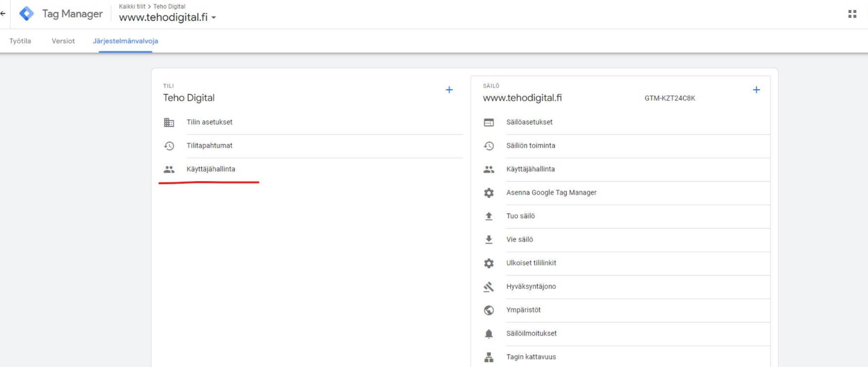Open the Google apps grid icon

tap(852, 14)
